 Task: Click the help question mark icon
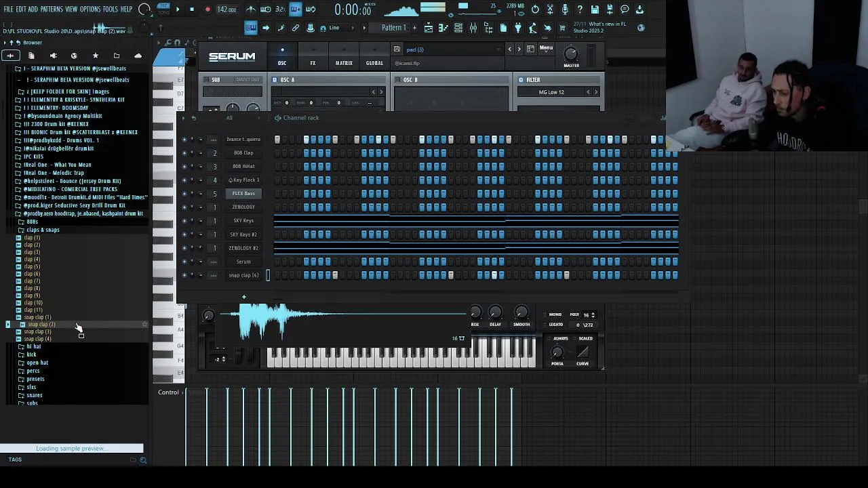pyautogui.click(x=580, y=9)
